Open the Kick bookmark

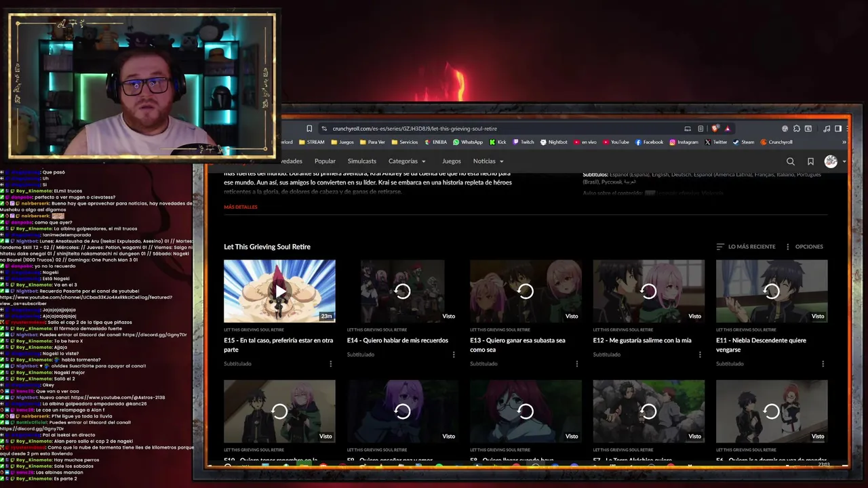point(498,142)
